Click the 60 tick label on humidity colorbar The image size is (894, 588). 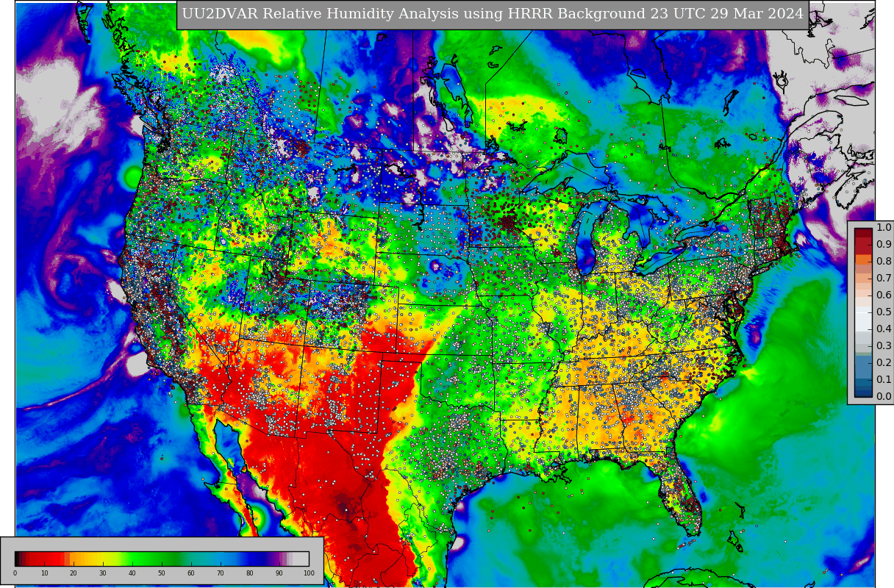[191, 573]
